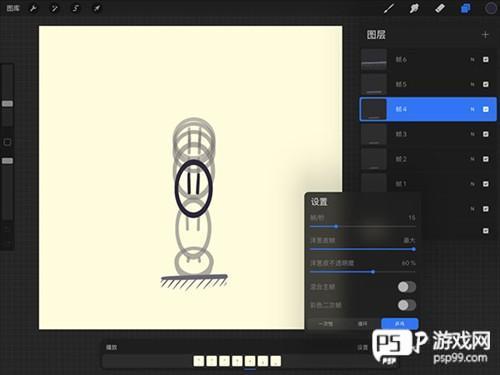Choose the 乒乓 ping-pong playback option
Screen dimensions: 500x375
pos(400,324)
